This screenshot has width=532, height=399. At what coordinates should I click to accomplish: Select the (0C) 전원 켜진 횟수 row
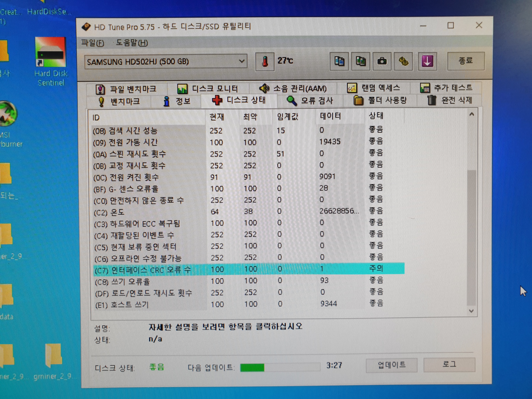click(x=248, y=177)
